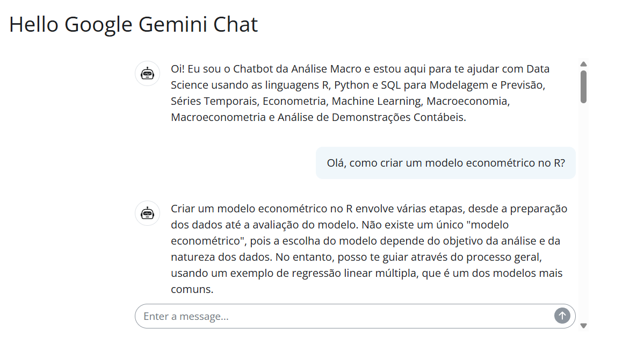This screenshot has width=644, height=343.
Task: Click the chat scrollbar thumb
Action: [583, 86]
